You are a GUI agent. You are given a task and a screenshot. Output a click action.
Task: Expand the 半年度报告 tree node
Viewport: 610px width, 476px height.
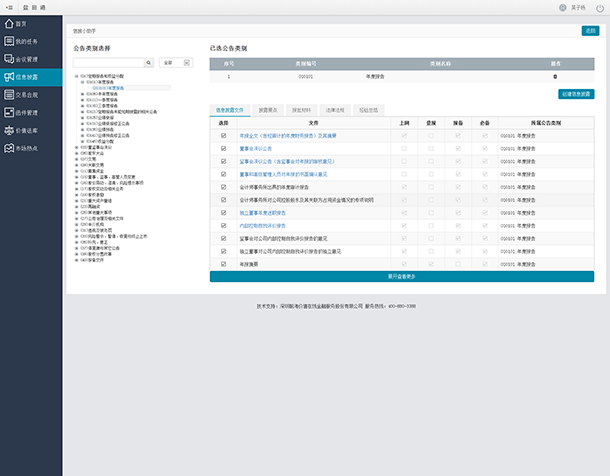(82, 94)
